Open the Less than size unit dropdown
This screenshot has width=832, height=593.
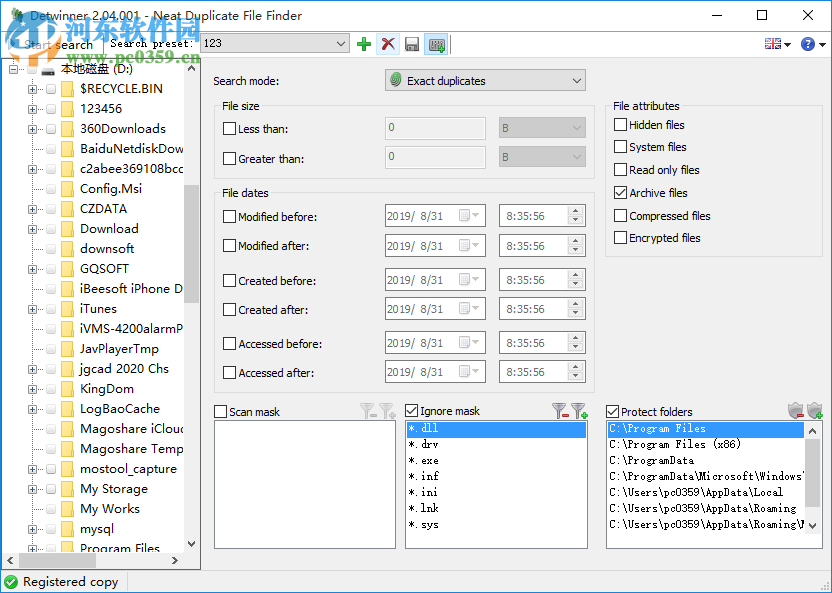pyautogui.click(x=542, y=128)
